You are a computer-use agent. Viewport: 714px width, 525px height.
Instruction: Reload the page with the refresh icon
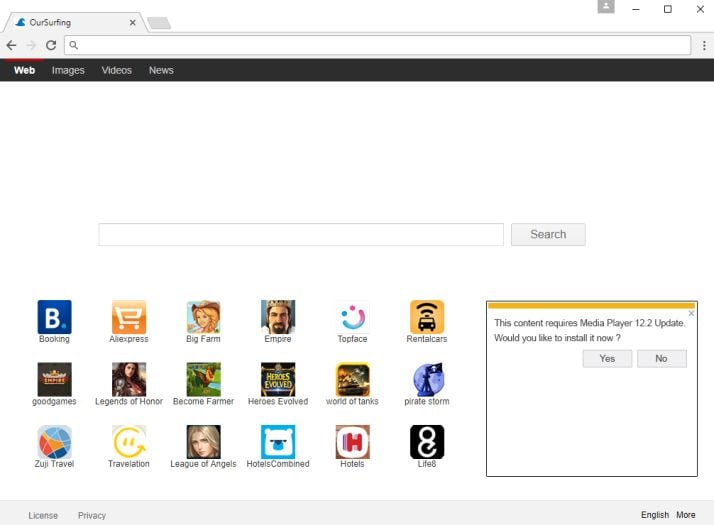[x=51, y=45]
